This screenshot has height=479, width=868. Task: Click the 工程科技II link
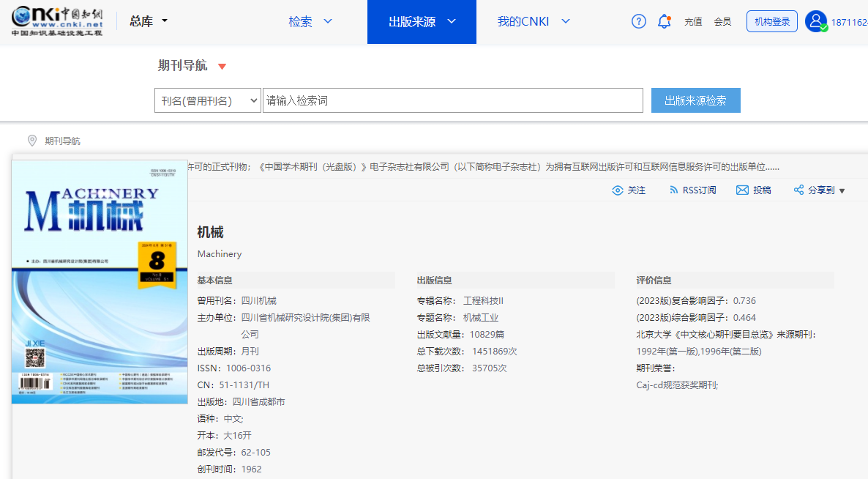pos(483,301)
